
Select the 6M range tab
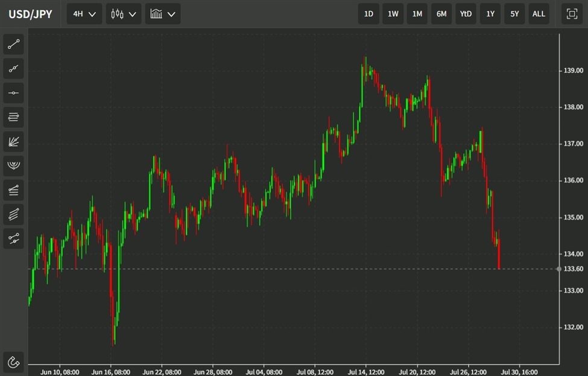(441, 13)
